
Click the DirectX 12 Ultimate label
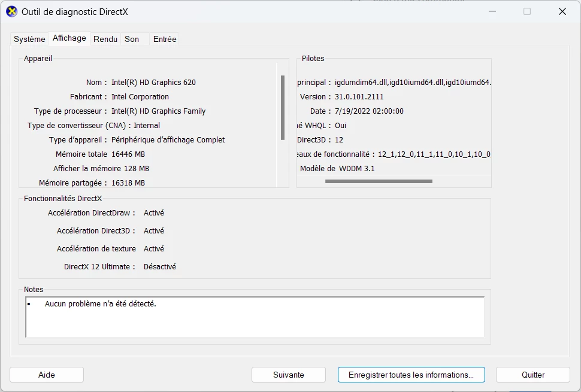pyautogui.click(x=99, y=266)
